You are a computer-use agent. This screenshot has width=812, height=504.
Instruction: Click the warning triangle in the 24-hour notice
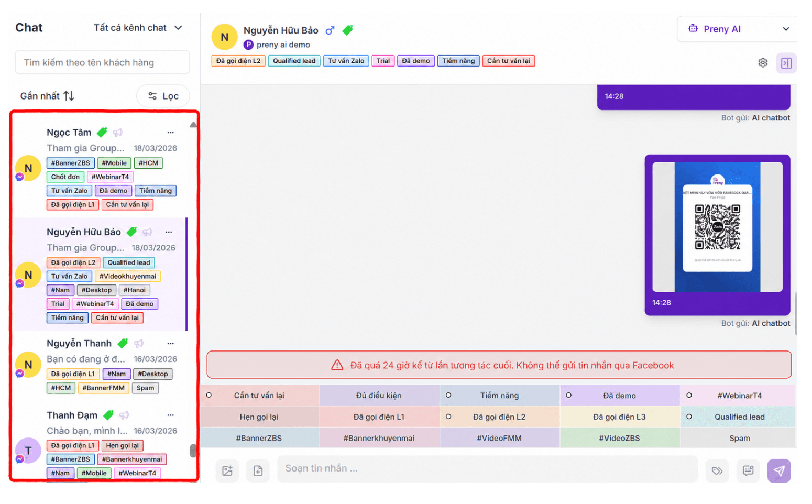click(x=337, y=365)
